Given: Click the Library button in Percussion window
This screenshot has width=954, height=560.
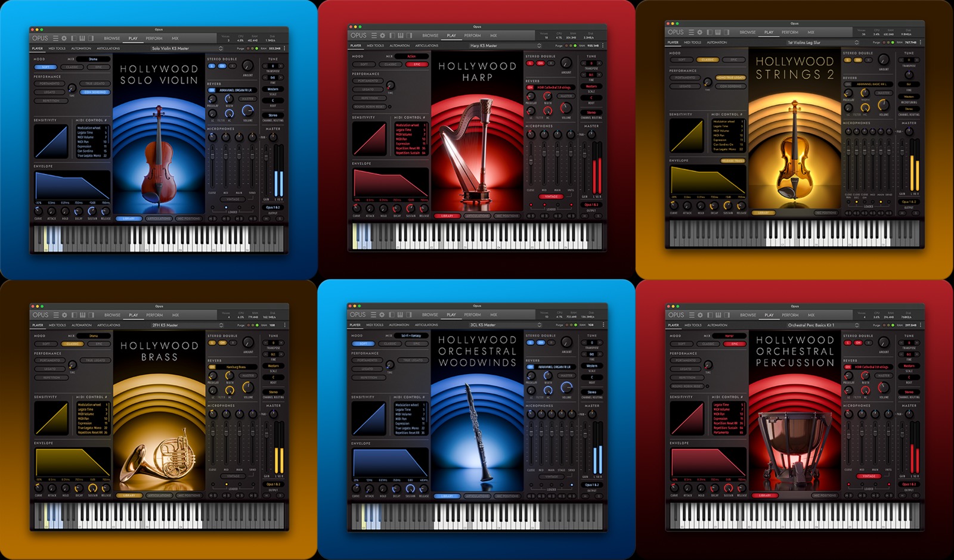Looking at the screenshot, I should pyautogui.click(x=765, y=495).
